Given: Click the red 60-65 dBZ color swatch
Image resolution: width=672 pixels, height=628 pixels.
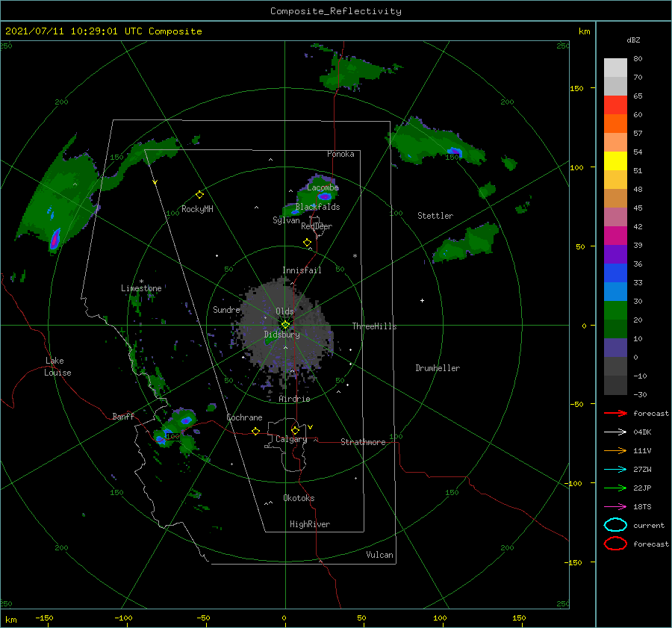Looking at the screenshot, I should coord(615,105).
